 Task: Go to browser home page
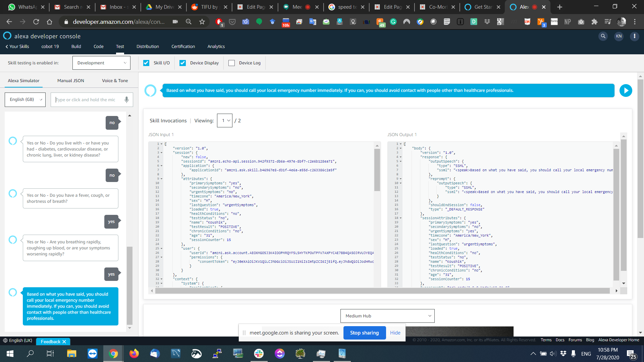point(49,22)
